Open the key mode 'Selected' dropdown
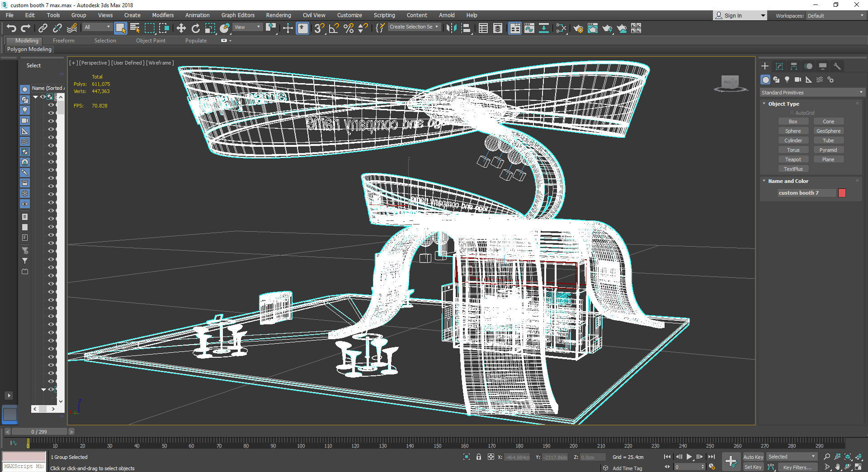This screenshot has height=472, width=868. click(792, 457)
